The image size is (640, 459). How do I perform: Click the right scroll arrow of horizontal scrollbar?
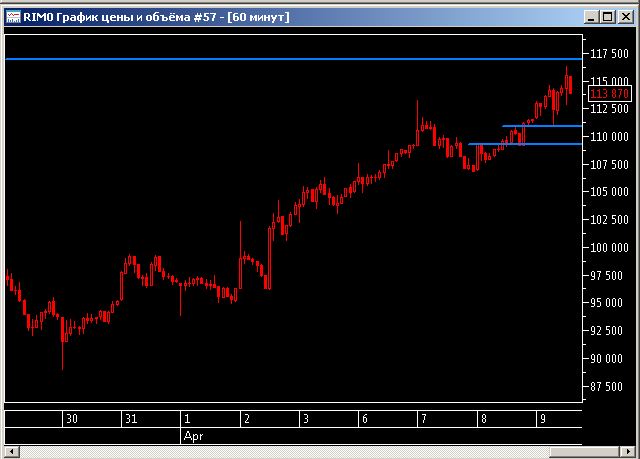[x=628, y=452]
